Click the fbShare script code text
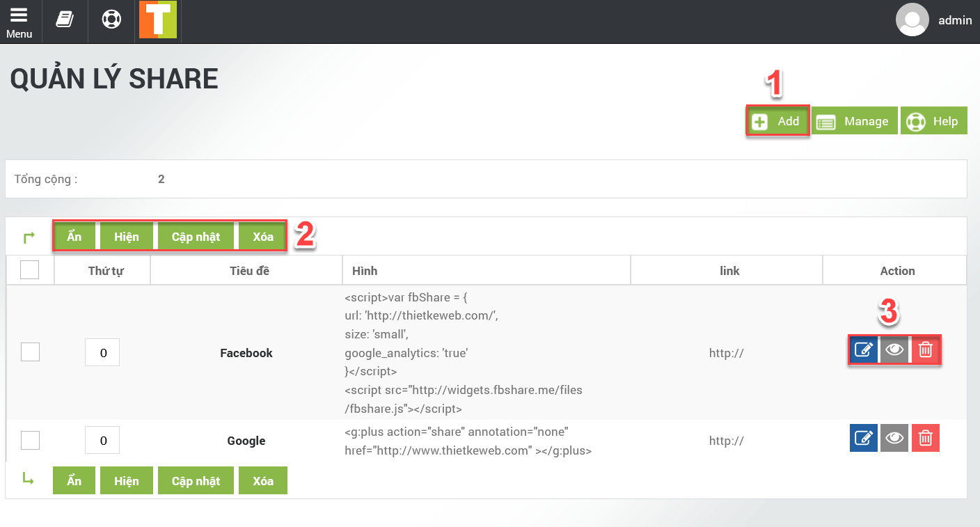The image size is (980, 527). (464, 353)
